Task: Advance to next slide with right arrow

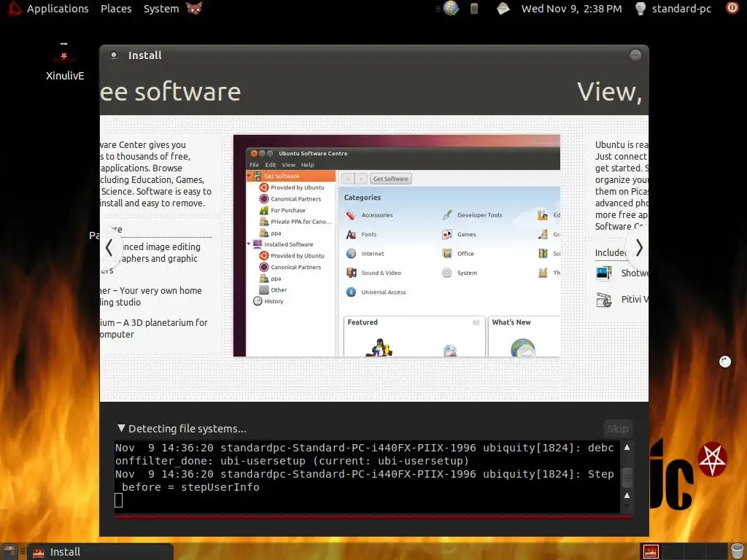Action: pos(638,248)
